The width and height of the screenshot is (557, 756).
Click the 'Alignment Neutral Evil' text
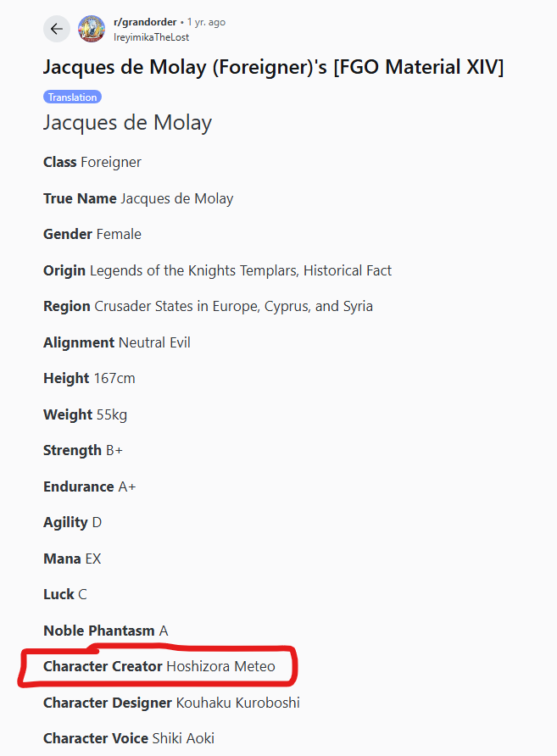click(x=117, y=342)
